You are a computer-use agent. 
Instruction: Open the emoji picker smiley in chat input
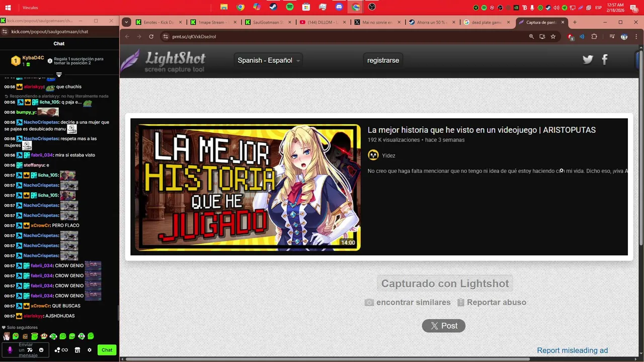[41, 350]
